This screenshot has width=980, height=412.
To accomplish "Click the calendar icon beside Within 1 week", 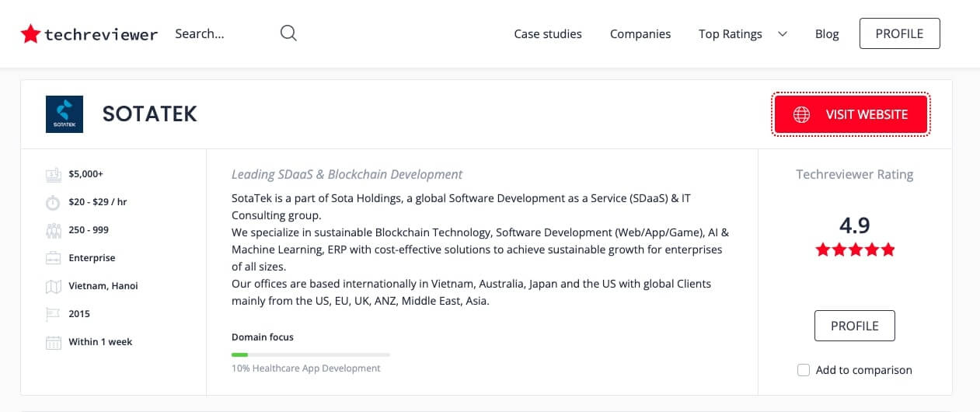I will (x=53, y=342).
